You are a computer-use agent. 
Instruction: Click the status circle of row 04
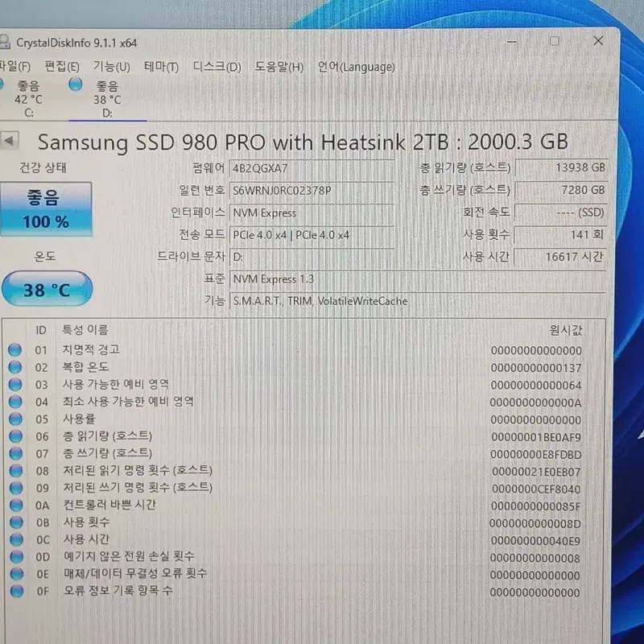(15, 402)
